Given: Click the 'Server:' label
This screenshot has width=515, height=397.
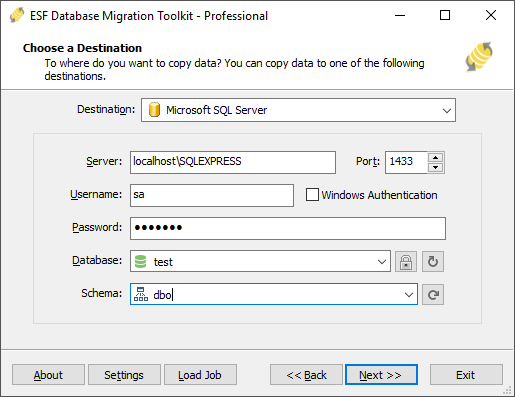Looking at the screenshot, I should (104, 161).
